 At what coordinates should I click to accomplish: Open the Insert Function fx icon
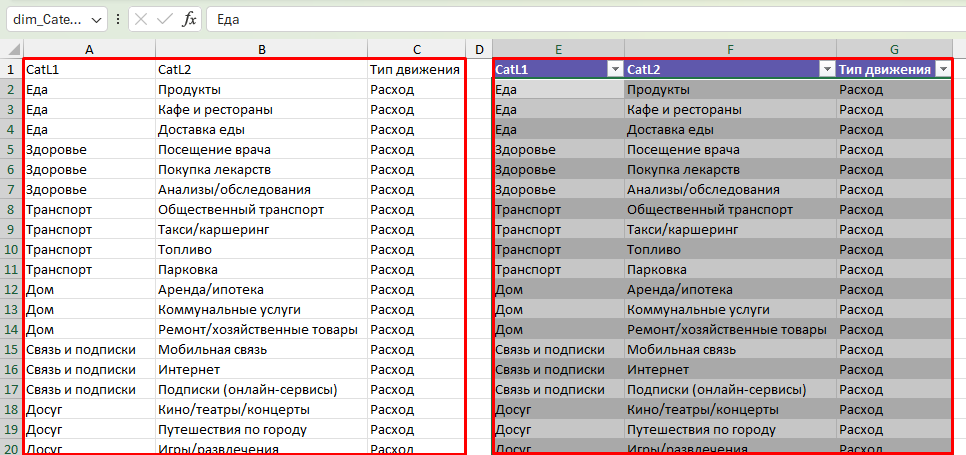(189, 20)
